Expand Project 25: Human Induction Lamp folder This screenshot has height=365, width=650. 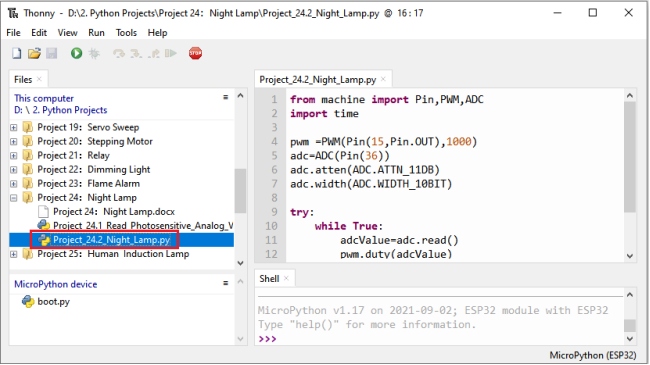pyautogui.click(x=14, y=254)
